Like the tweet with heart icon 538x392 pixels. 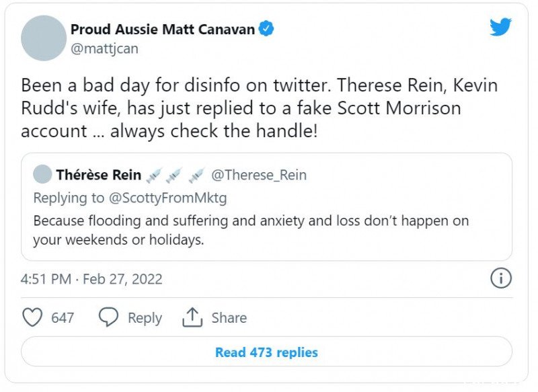pyautogui.click(x=32, y=317)
